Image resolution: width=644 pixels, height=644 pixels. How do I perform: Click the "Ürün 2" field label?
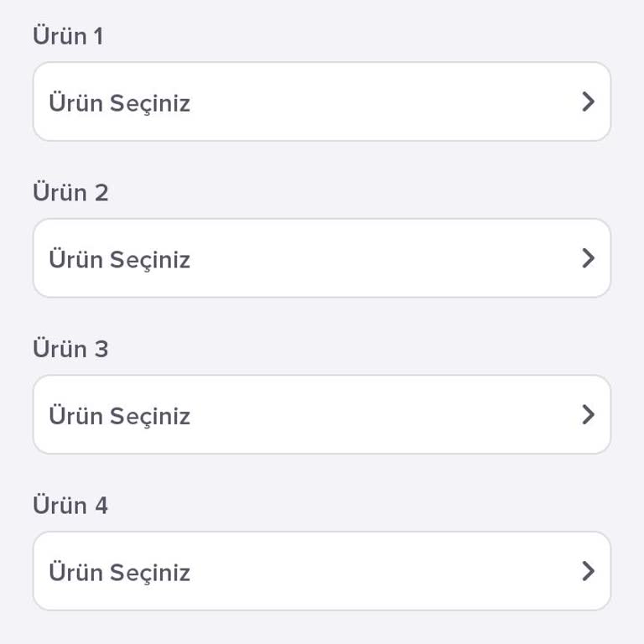point(70,193)
